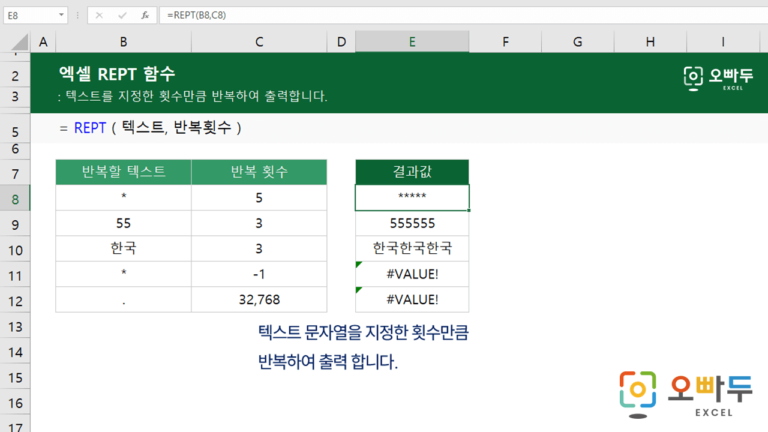Select result cell showing '한국한국한국'

coord(412,249)
